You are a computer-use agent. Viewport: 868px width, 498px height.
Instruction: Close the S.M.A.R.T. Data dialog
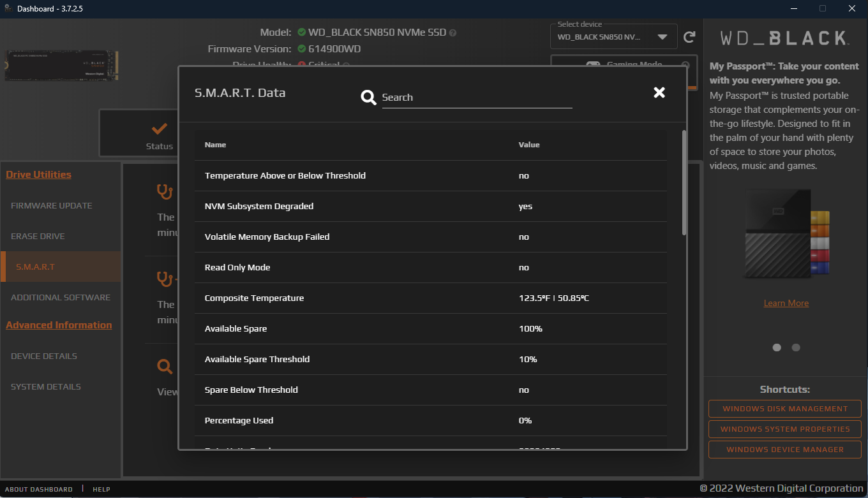pos(659,92)
